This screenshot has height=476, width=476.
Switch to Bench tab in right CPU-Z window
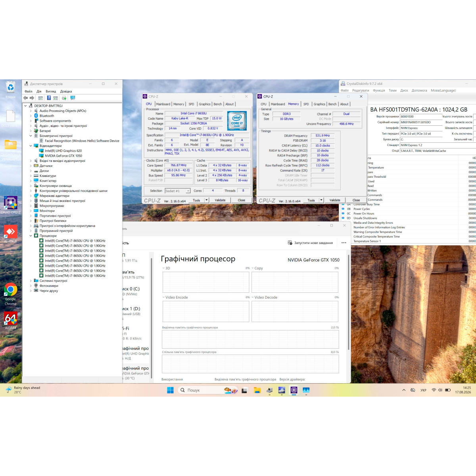pyautogui.click(x=332, y=104)
